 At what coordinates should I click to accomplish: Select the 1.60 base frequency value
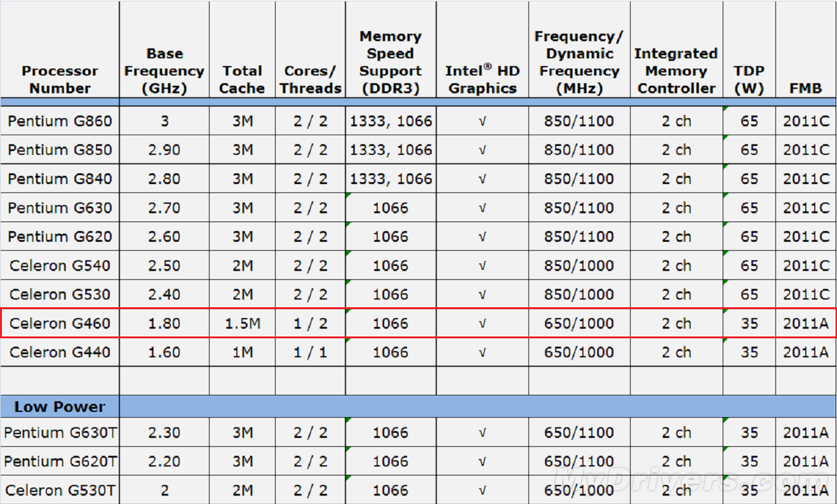click(x=164, y=352)
